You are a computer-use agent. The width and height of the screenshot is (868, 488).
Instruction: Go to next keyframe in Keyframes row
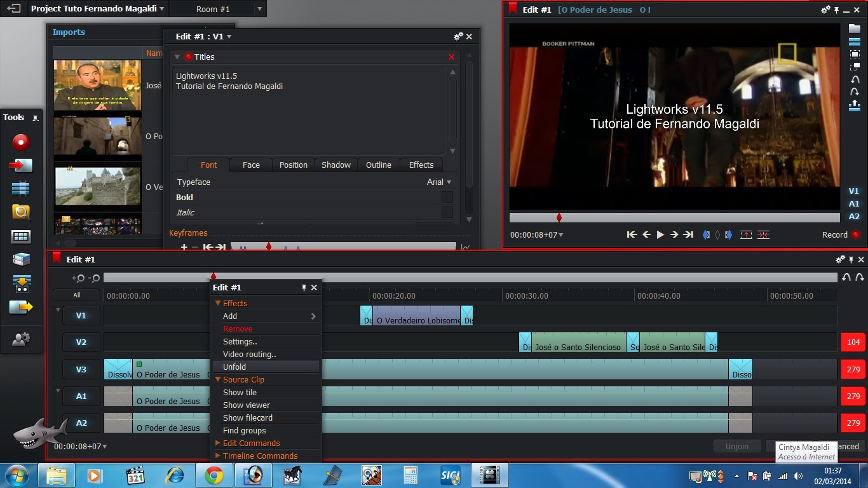coord(220,247)
